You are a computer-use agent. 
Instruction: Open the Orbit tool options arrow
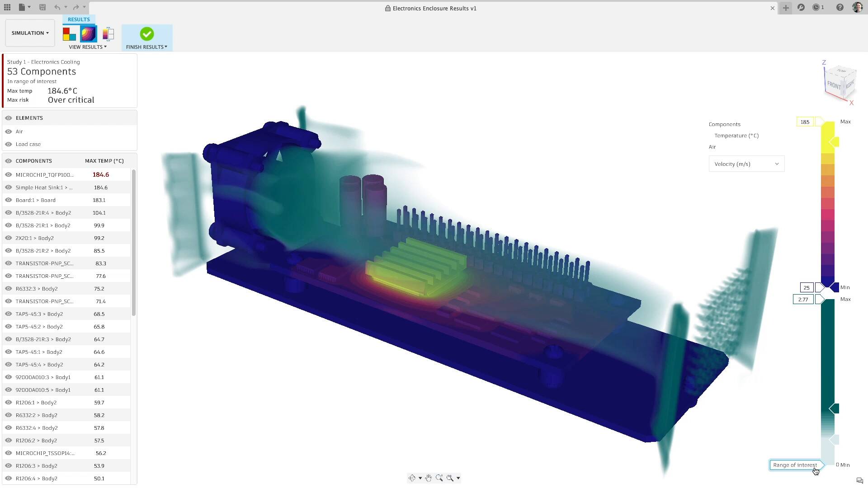pyautogui.click(x=420, y=478)
